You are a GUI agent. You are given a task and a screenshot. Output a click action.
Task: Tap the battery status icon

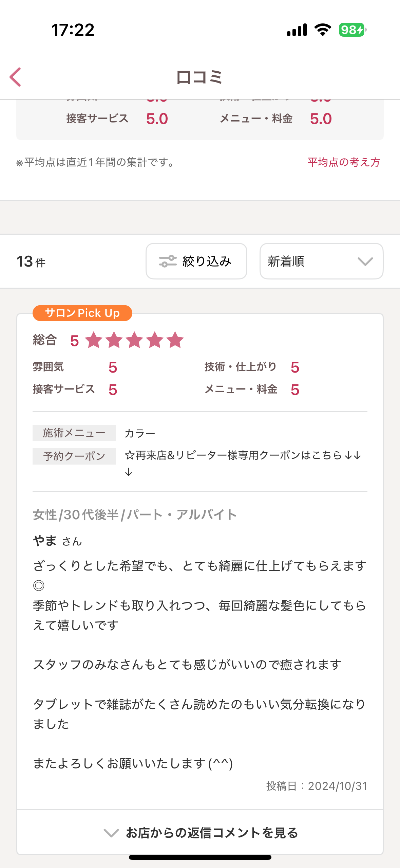click(x=352, y=30)
